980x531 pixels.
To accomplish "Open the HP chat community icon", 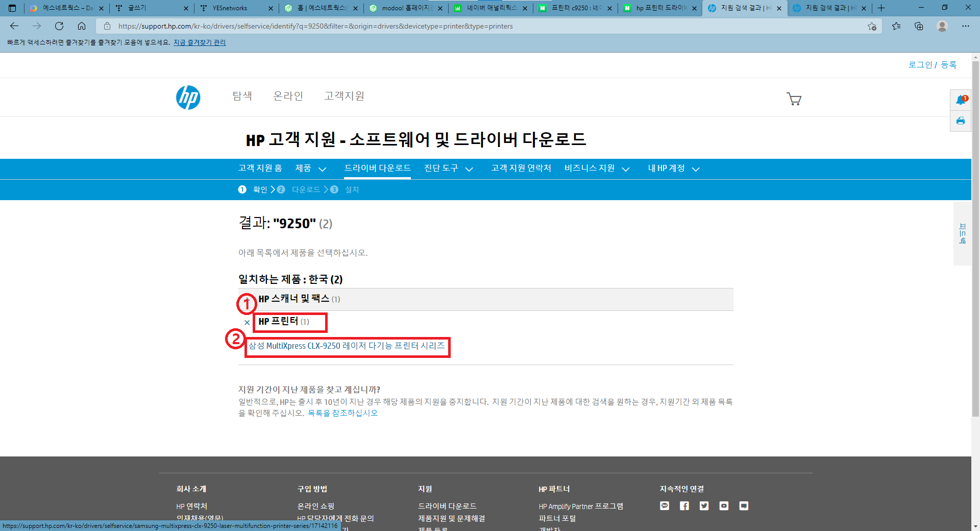I will click(665, 506).
